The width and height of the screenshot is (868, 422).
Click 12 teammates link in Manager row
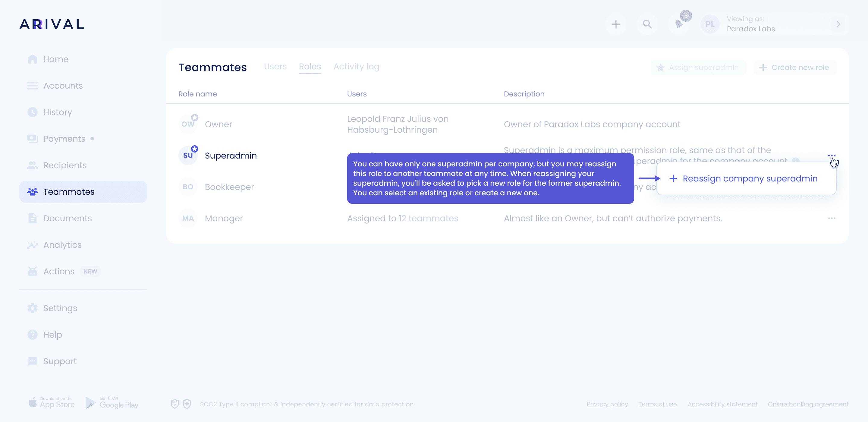click(x=428, y=219)
